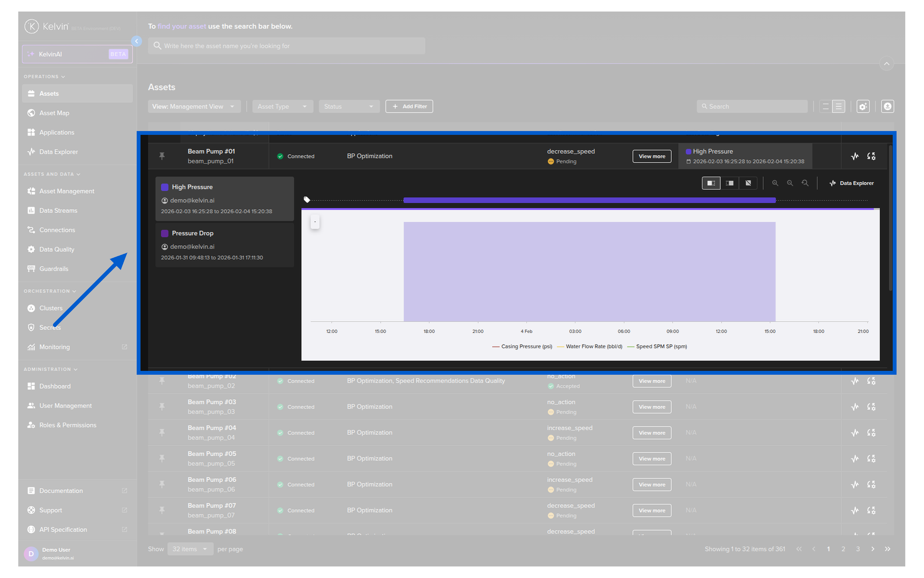
Task: Click View more for Beam Pump #01
Action: [652, 156]
